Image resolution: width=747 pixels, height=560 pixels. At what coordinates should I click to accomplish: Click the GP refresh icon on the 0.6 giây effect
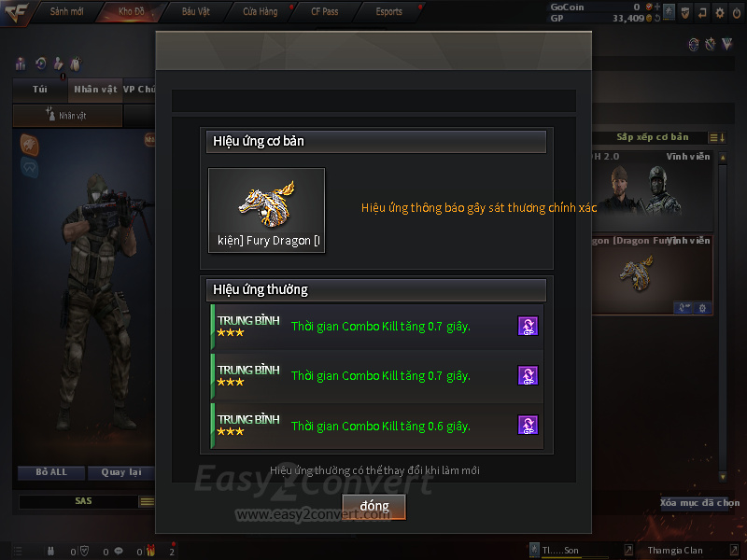[528, 425]
